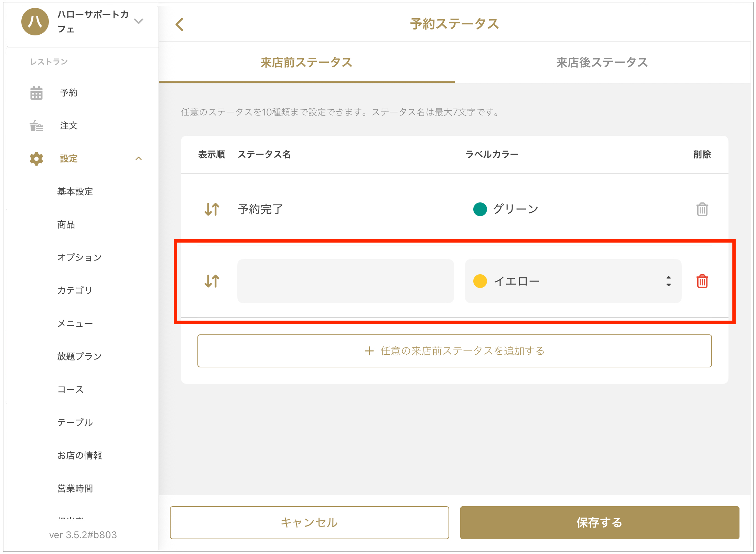Click the empty status name input field
The image size is (756, 554).
(x=345, y=281)
